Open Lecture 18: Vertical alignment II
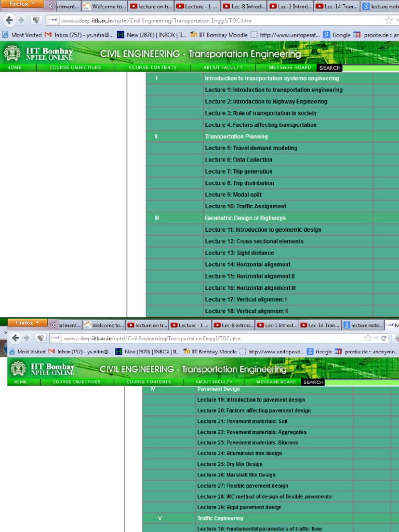This screenshot has height=532, width=399. 246,311
